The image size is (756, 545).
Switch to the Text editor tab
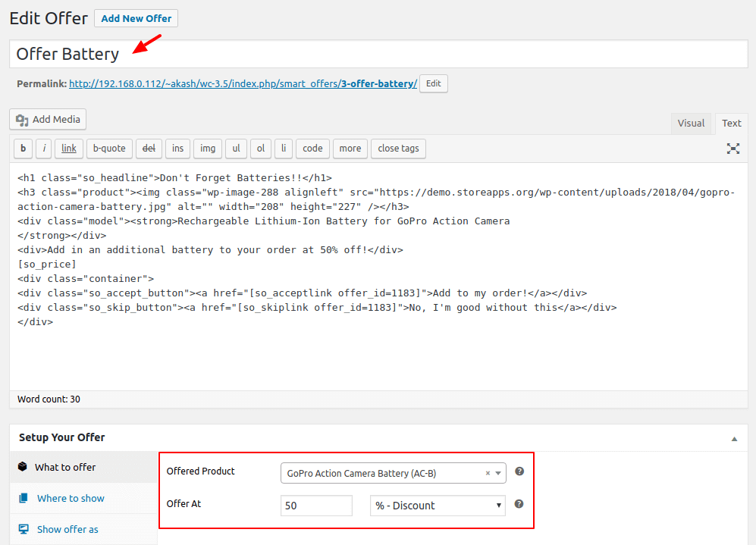pos(732,124)
